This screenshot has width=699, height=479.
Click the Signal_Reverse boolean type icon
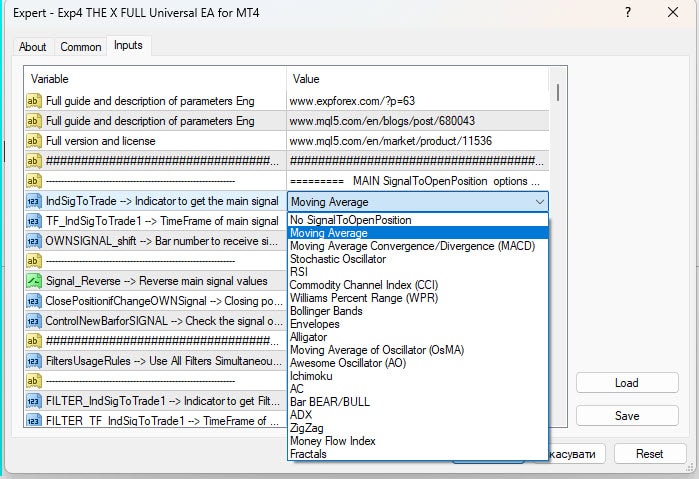33,281
